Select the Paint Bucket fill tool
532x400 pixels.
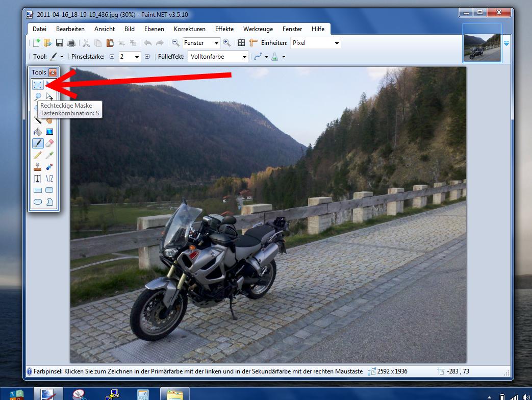click(x=38, y=132)
